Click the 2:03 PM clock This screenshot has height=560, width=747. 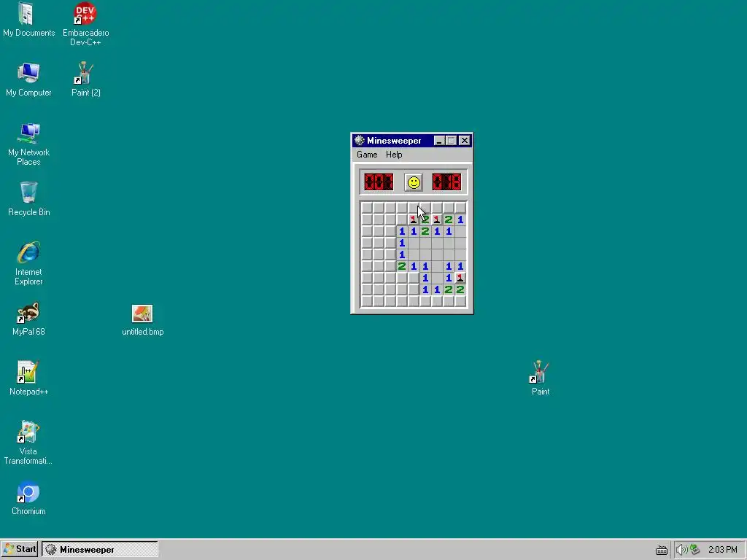(723, 550)
